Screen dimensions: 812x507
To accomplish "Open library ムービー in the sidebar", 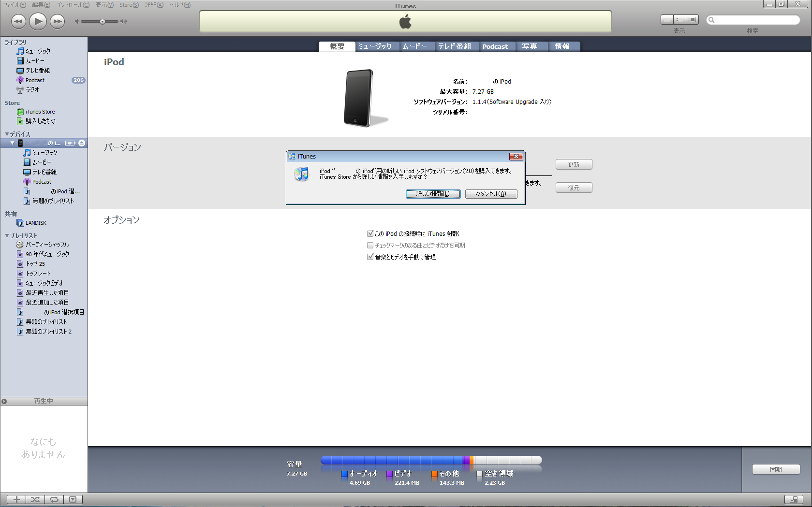I will coord(35,61).
